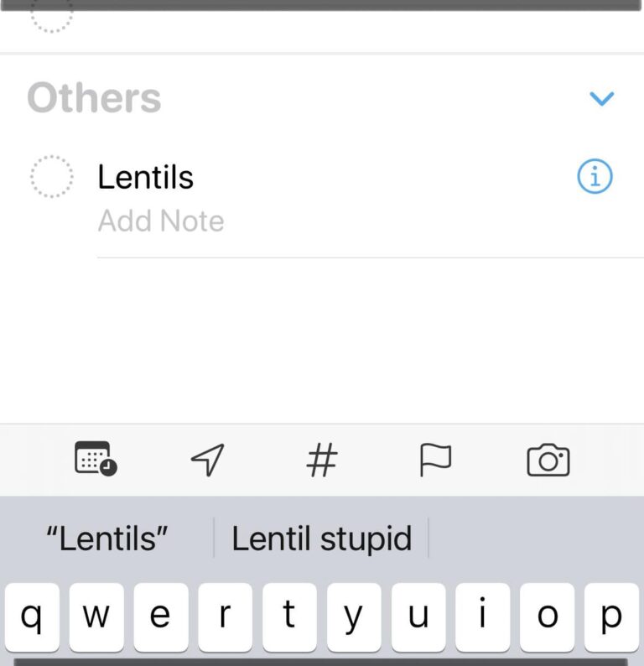The image size is (644, 666).
Task: Flag the reminder with flag icon
Action: point(435,460)
